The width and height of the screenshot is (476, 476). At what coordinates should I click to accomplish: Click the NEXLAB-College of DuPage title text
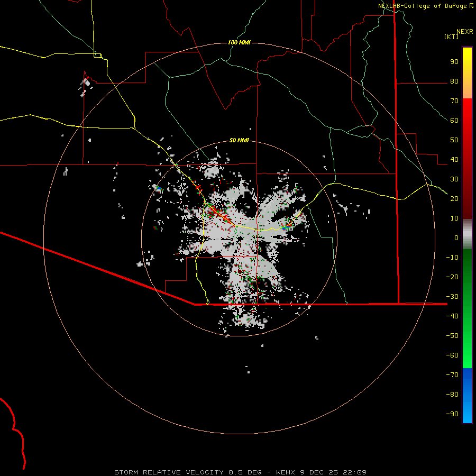(x=423, y=6)
